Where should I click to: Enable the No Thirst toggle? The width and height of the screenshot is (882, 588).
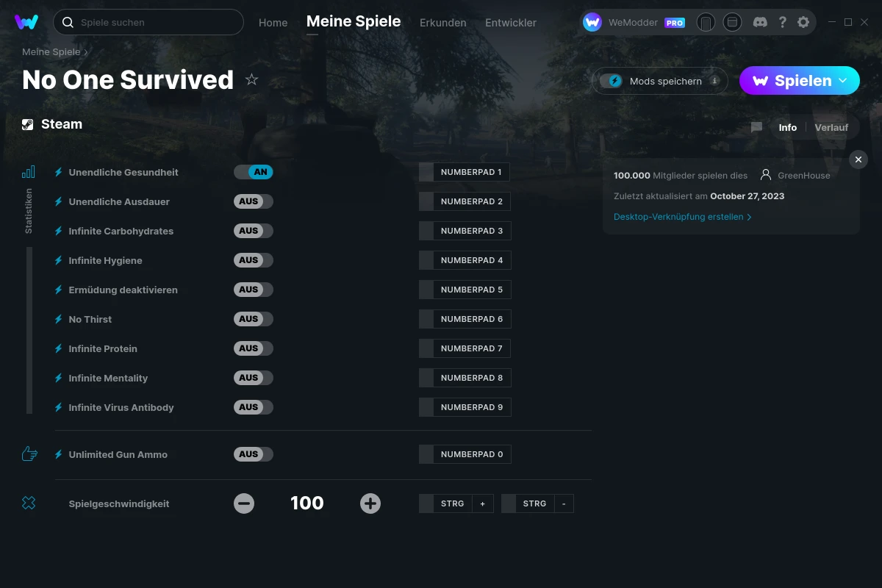tap(254, 319)
